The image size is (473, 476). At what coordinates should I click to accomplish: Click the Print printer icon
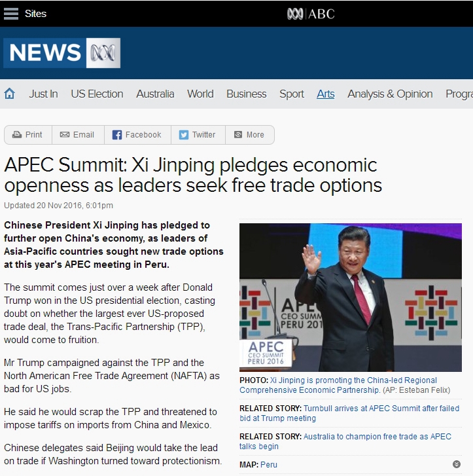(x=17, y=135)
